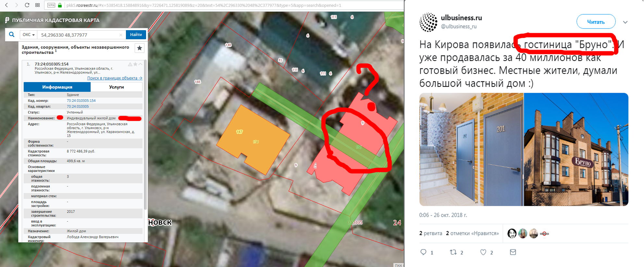Image resolution: width=644 pixels, height=267 pixels.
Task: Add results to favorites star button
Action: point(140,48)
